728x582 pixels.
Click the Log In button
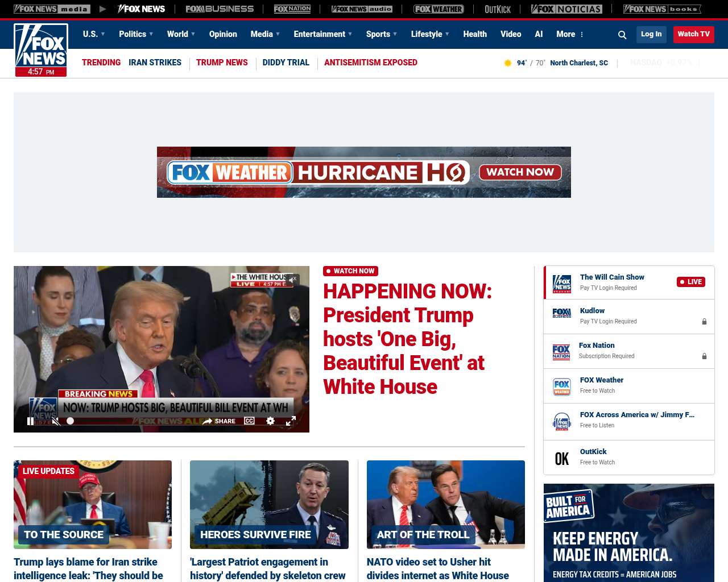[651, 34]
